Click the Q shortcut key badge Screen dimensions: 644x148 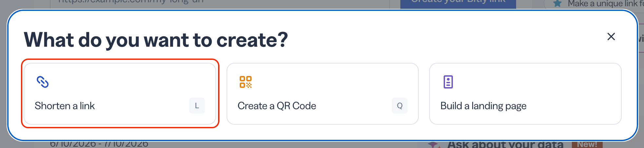coord(400,106)
